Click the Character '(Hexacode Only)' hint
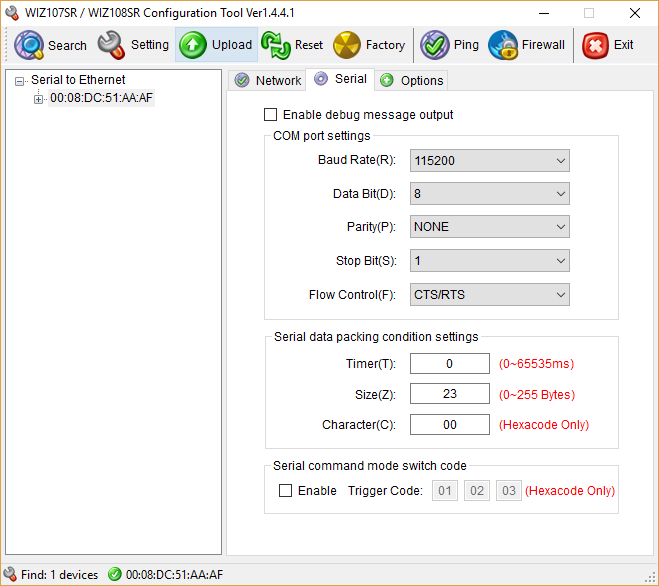The image size is (659, 586). point(544,425)
